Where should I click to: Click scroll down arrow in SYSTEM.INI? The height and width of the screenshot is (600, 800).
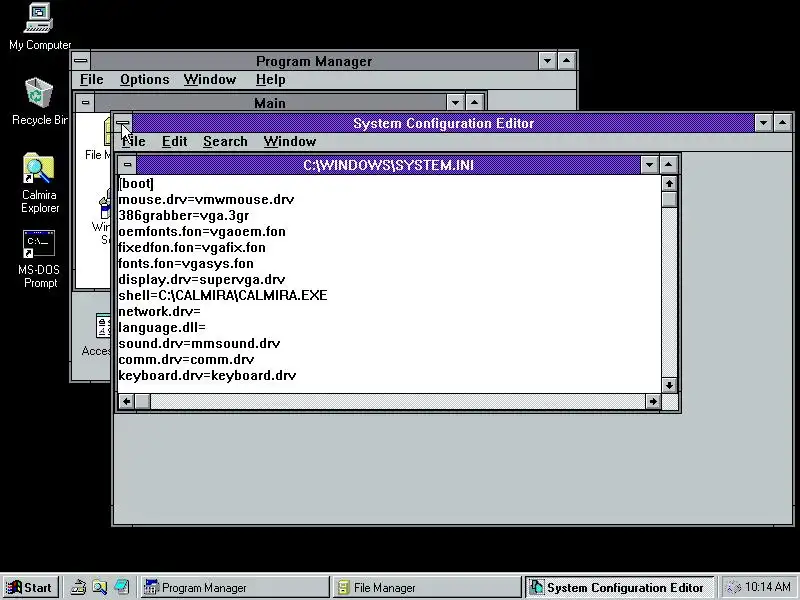[669, 385]
